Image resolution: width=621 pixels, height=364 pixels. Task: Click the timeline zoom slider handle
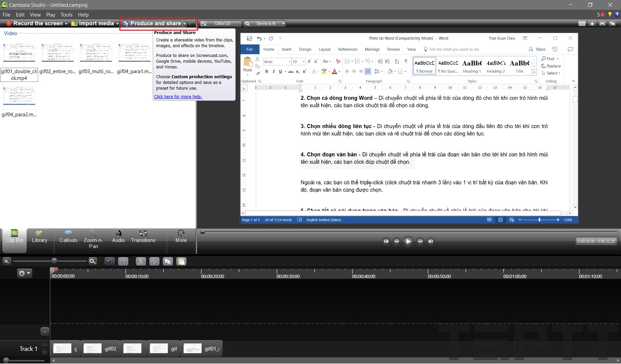[x=54, y=261]
